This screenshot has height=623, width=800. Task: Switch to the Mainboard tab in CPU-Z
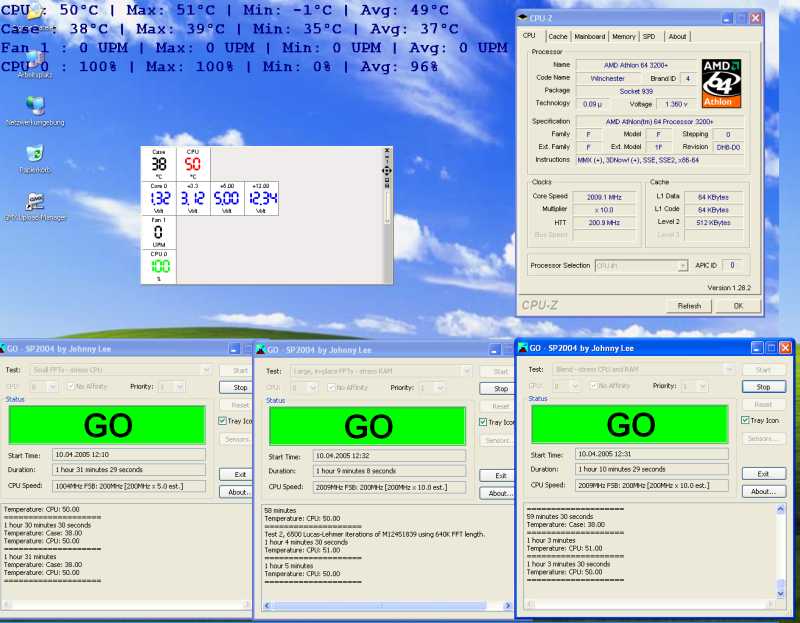click(590, 37)
